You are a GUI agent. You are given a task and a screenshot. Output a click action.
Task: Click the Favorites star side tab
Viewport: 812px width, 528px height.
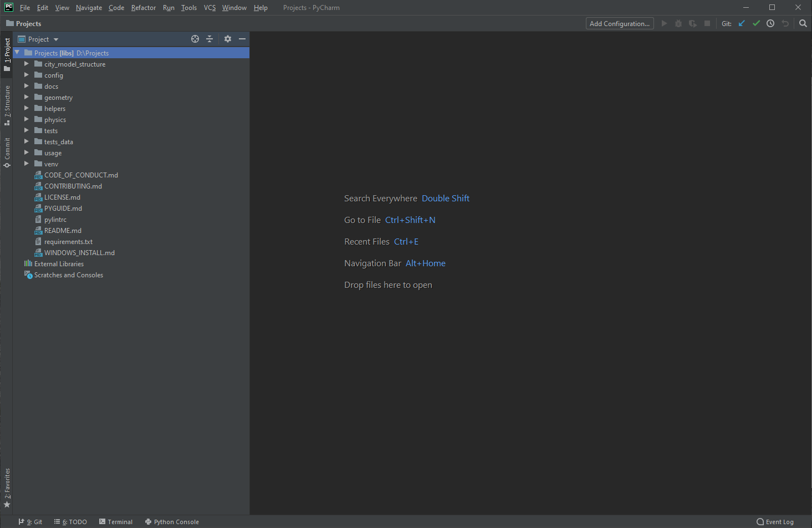[7, 488]
